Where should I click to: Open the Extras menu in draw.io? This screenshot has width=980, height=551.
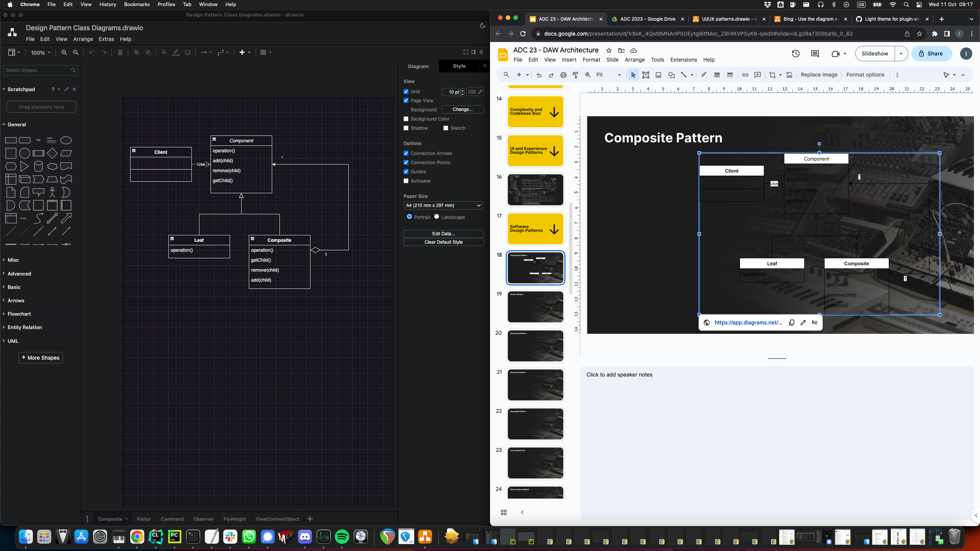(x=106, y=39)
